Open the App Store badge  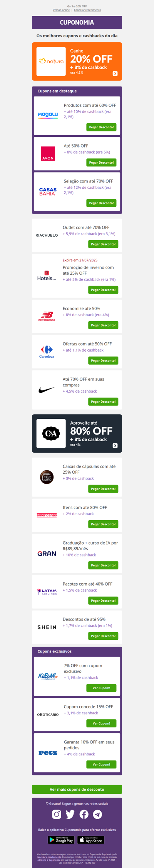pyautogui.click(x=91, y=840)
